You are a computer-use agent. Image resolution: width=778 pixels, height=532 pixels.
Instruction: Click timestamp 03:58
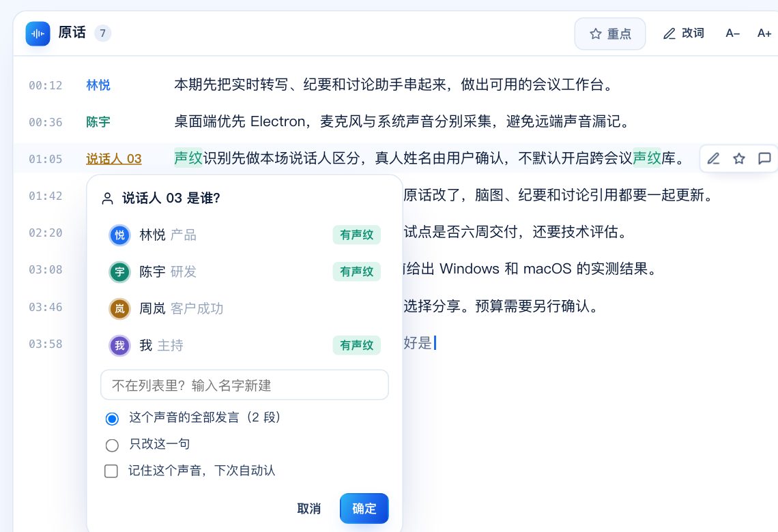46,344
